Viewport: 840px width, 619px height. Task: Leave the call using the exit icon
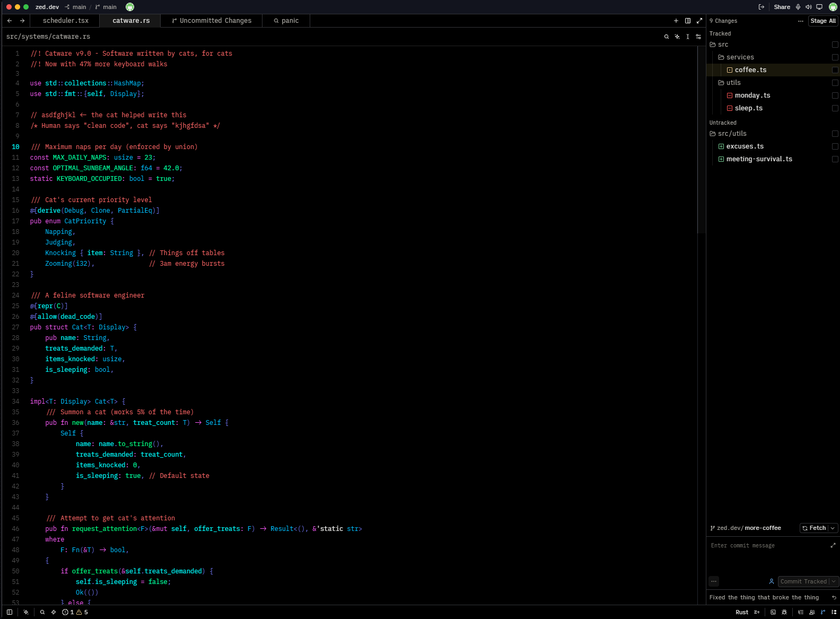point(762,7)
